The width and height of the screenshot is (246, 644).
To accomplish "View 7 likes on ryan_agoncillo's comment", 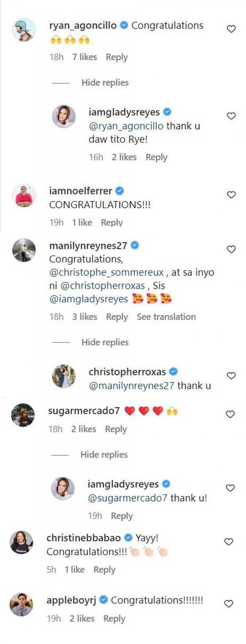I will pos(84,57).
